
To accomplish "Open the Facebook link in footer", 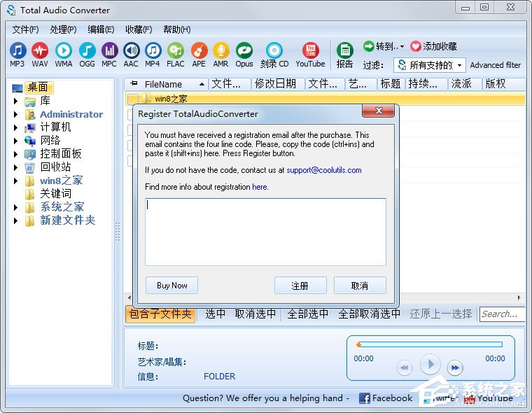I will 386,398.
